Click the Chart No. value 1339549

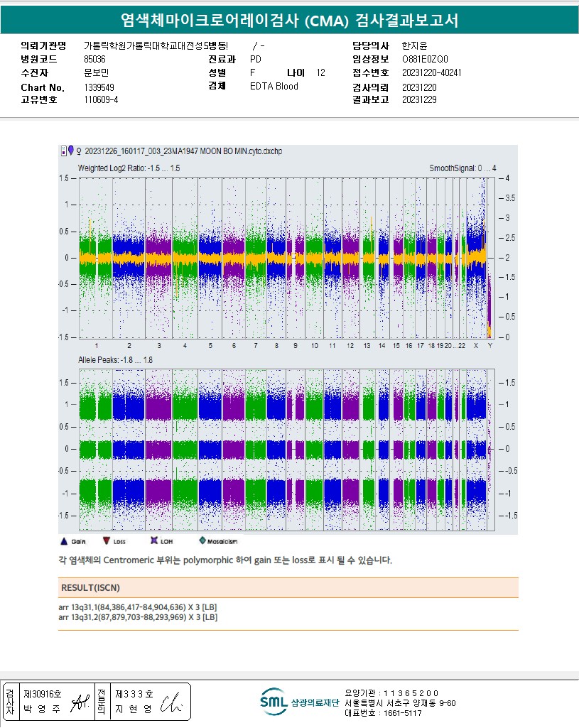point(99,87)
